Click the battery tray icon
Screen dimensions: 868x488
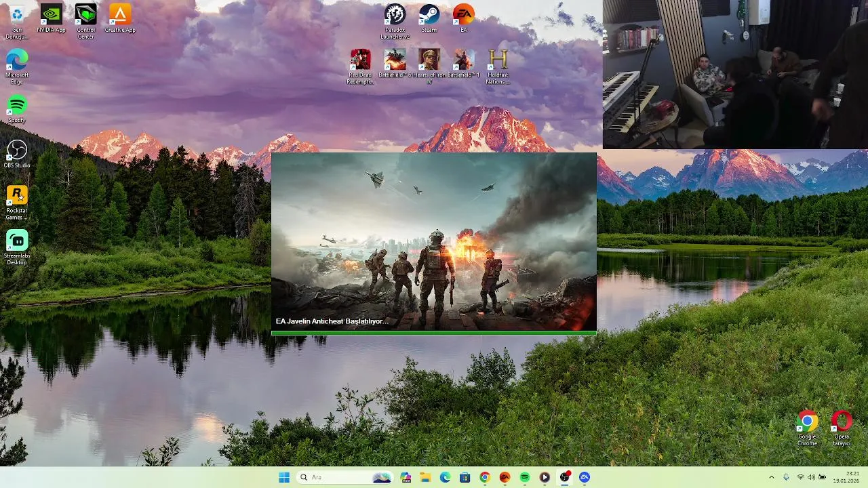click(x=823, y=477)
